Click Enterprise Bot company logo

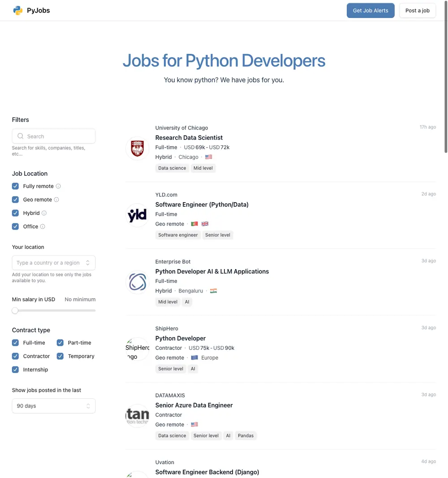coord(138,282)
